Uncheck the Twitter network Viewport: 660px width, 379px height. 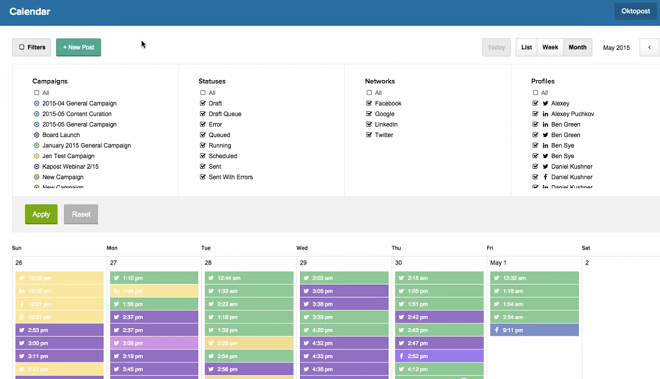[x=369, y=135]
